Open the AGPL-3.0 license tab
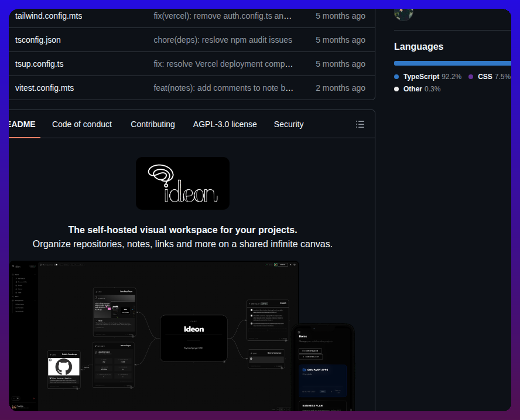The image size is (520, 420). [225, 124]
